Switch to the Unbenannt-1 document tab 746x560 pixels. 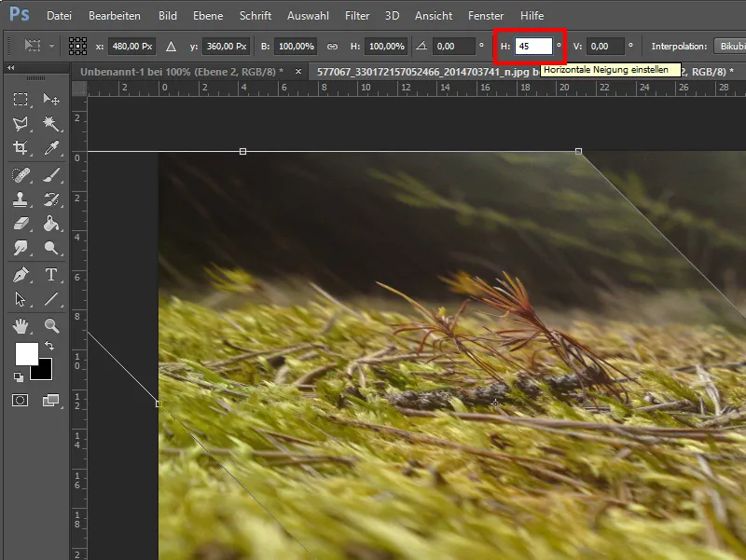point(182,72)
